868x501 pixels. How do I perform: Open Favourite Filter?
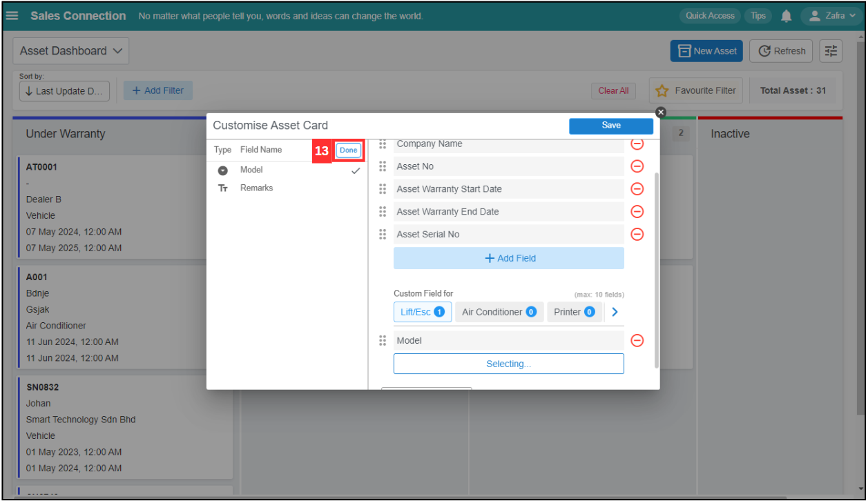click(x=696, y=90)
